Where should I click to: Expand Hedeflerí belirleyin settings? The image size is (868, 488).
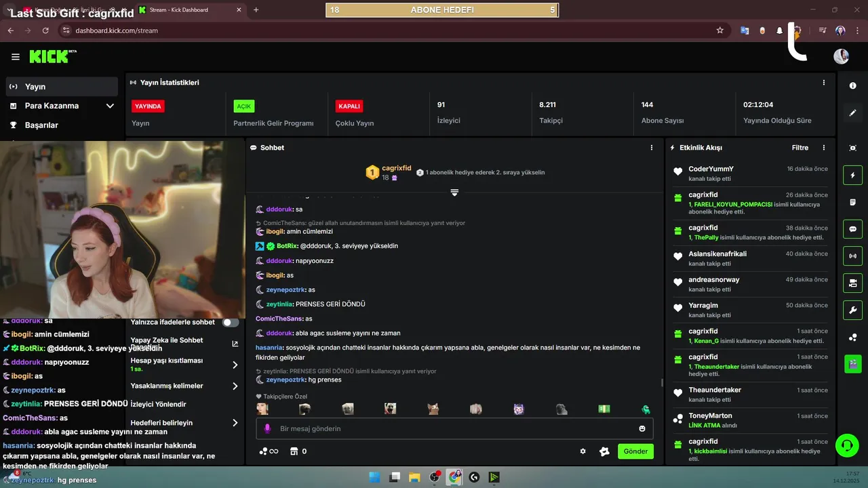235,423
